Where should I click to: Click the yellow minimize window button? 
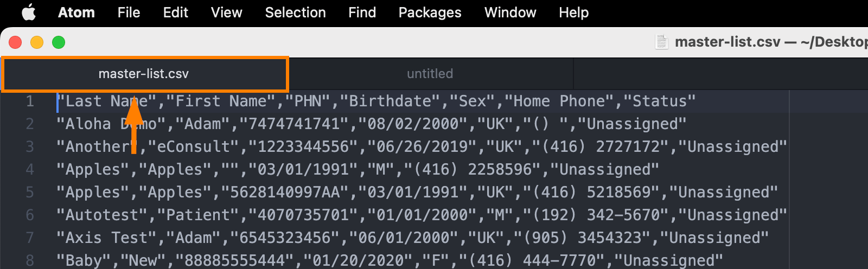[x=37, y=42]
